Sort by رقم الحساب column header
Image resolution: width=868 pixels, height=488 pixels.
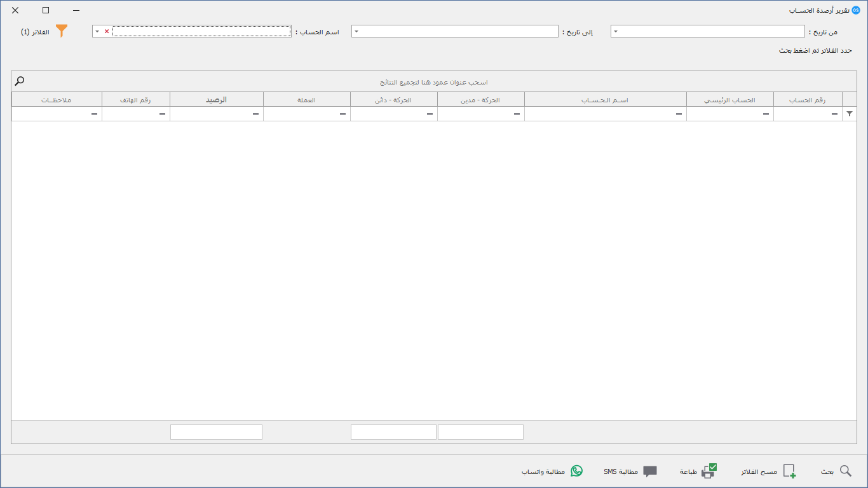[808, 100]
